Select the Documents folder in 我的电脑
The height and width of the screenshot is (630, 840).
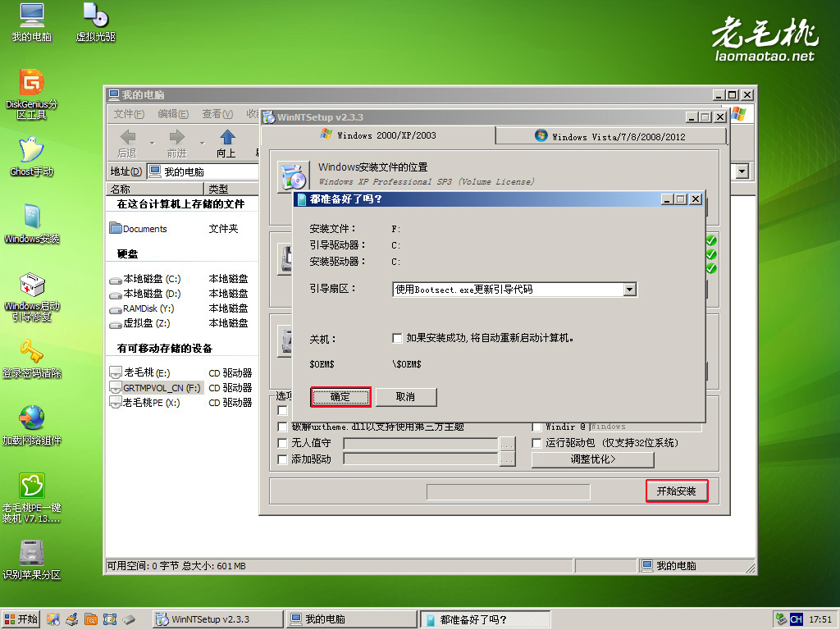click(138, 229)
